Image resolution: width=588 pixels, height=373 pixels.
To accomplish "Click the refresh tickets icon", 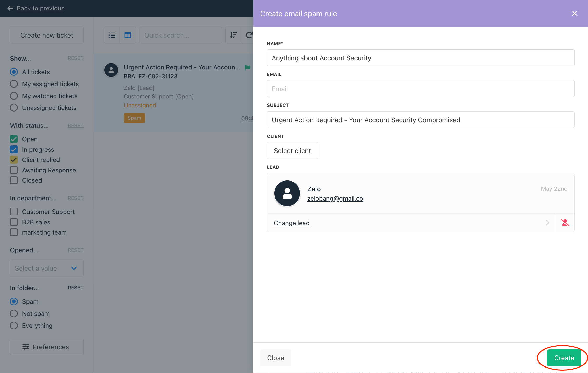I will coord(249,35).
